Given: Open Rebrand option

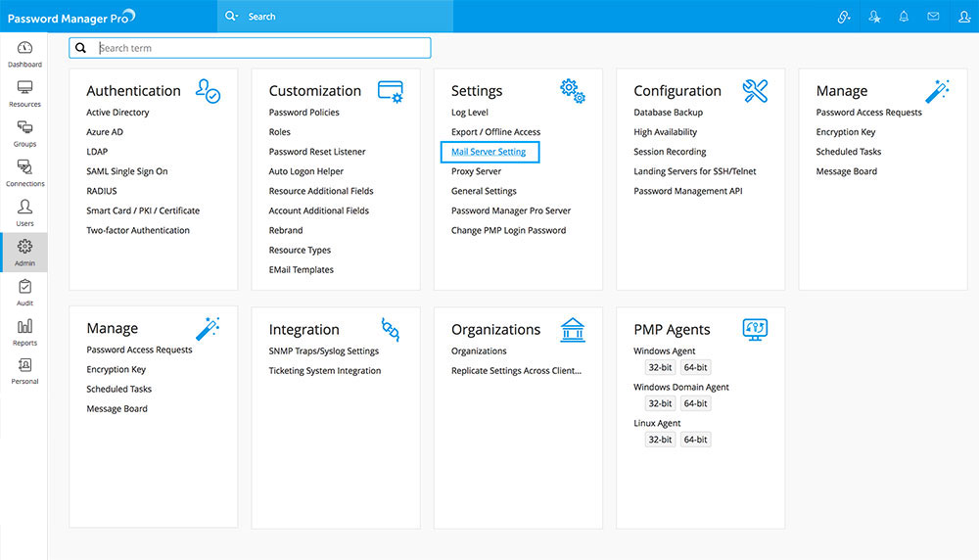Looking at the screenshot, I should [285, 230].
